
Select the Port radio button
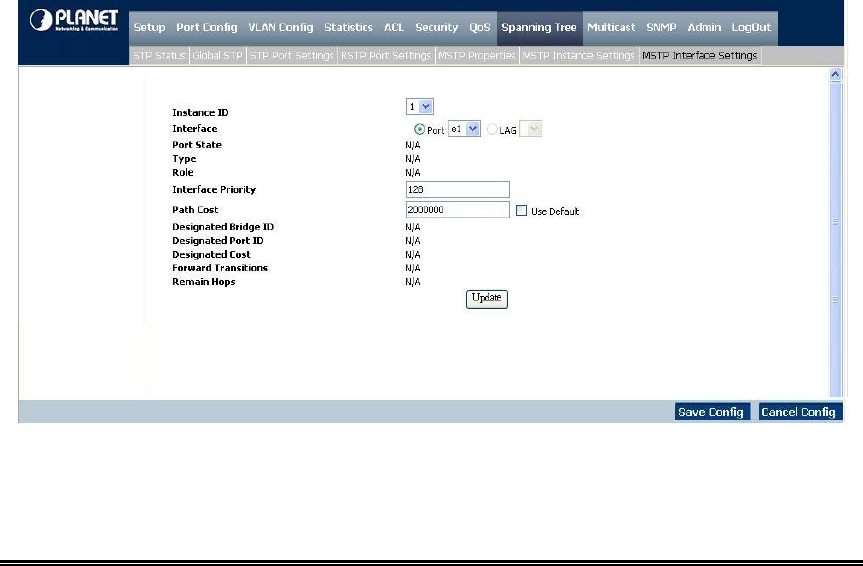419,130
